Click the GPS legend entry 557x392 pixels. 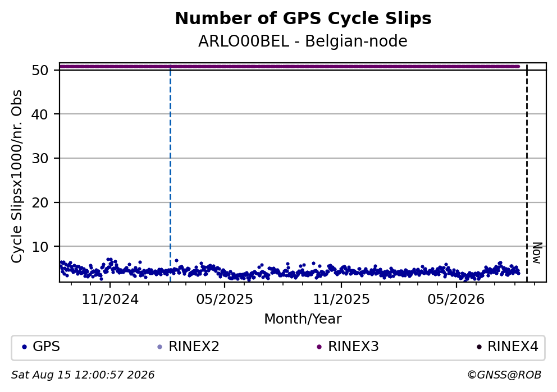coord(41,347)
